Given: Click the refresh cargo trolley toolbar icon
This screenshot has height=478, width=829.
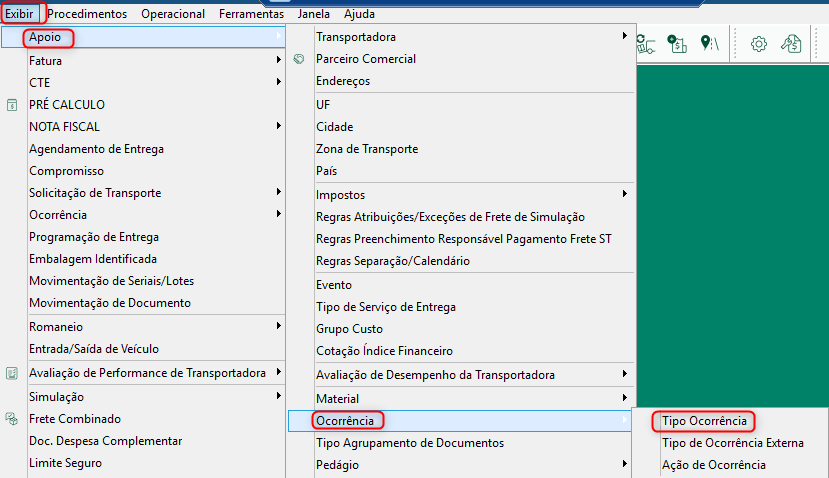Looking at the screenshot, I should [646, 44].
